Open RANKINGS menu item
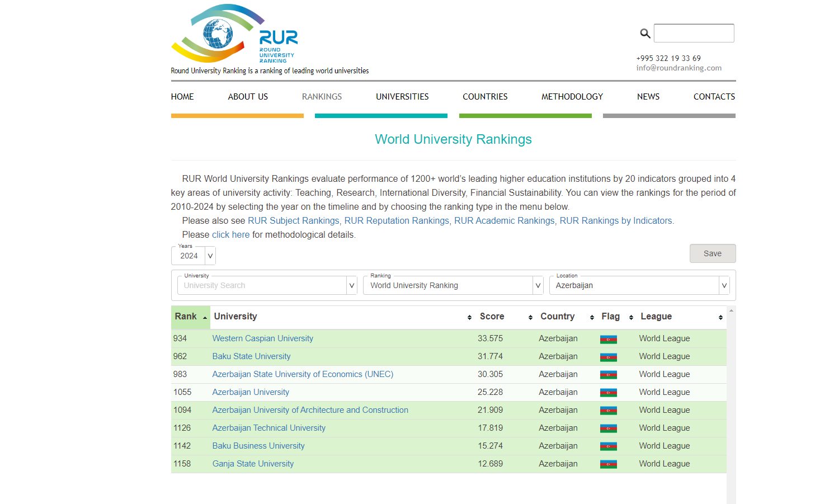The image size is (815, 504). coord(322,97)
